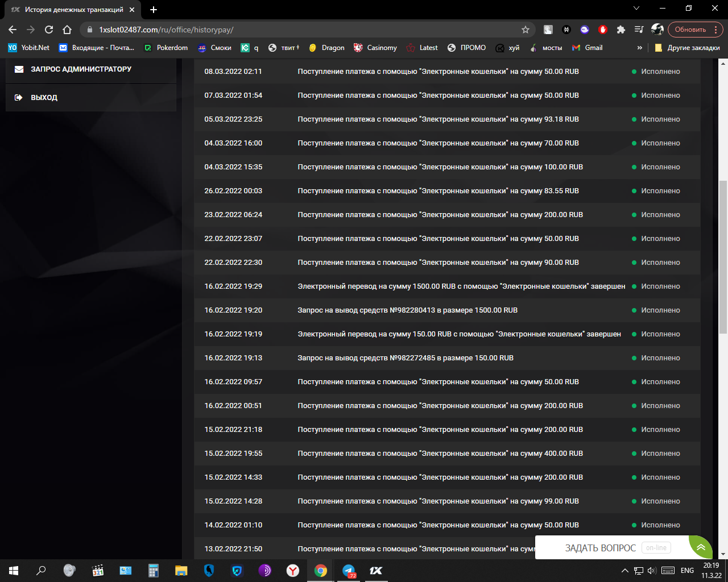The height and width of the screenshot is (582, 728).
Task: Open the Gmail bookmark
Action: (588, 48)
